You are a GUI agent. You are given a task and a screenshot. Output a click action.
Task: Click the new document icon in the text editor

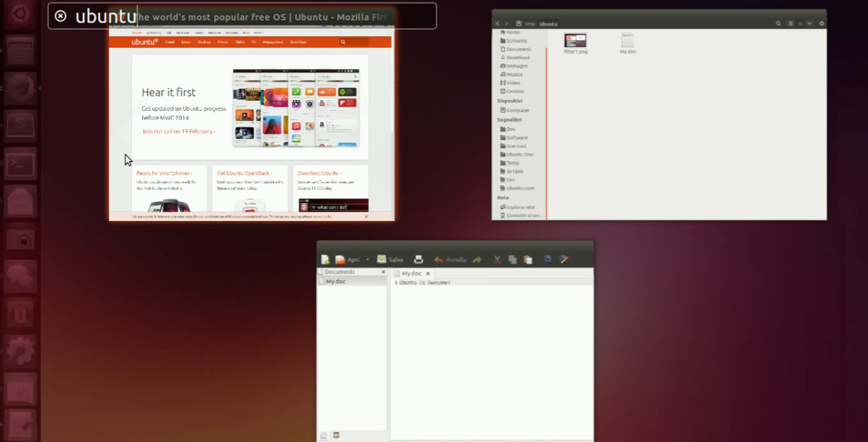point(325,260)
